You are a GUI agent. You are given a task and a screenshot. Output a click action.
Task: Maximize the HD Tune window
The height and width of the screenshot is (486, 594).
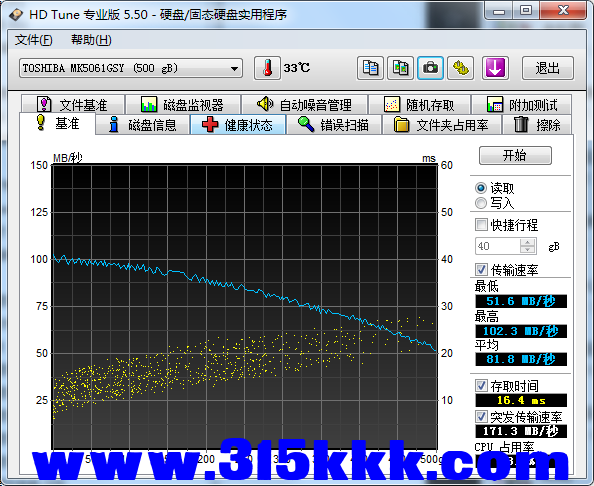pos(526,11)
